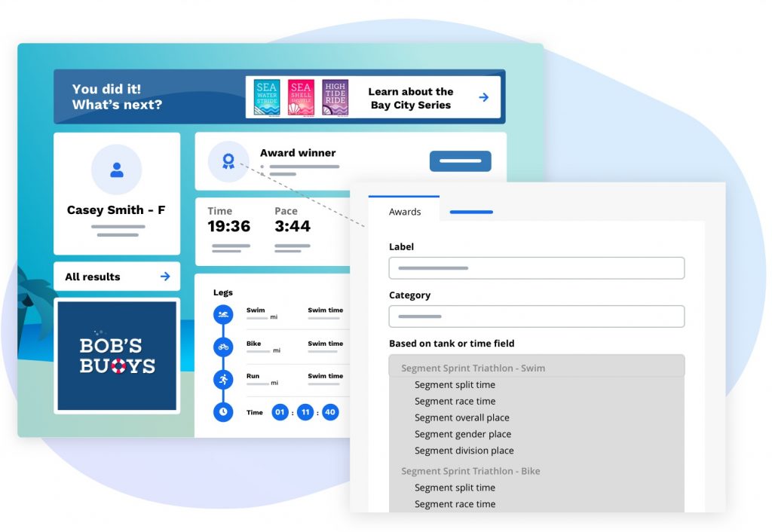Screen dimensions: 772x532
Task: Click the Category input field
Action: pos(536,316)
